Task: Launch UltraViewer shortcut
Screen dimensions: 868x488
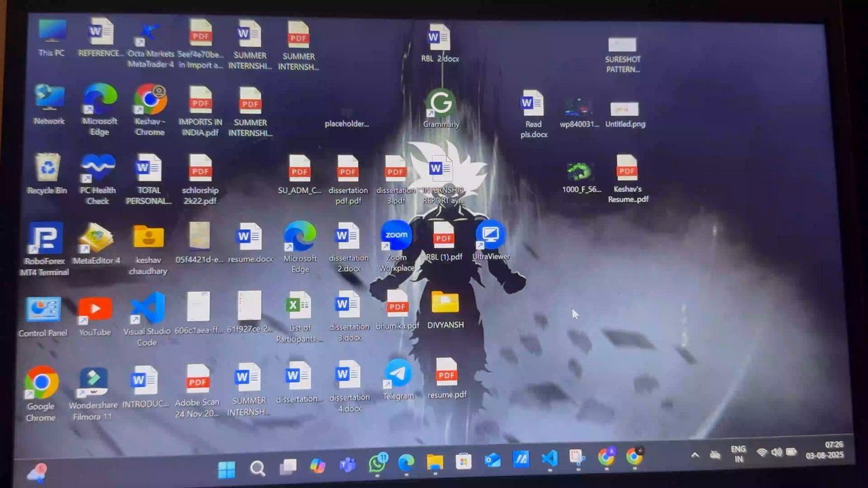Action: 491,241
